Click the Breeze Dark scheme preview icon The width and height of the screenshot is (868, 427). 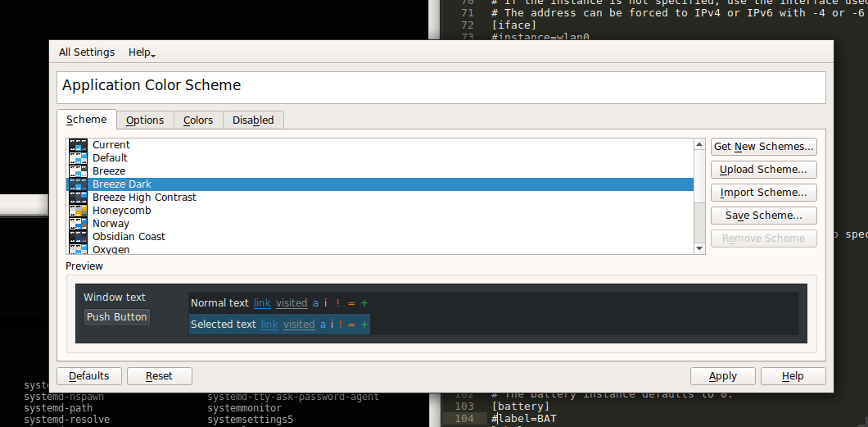(79, 184)
